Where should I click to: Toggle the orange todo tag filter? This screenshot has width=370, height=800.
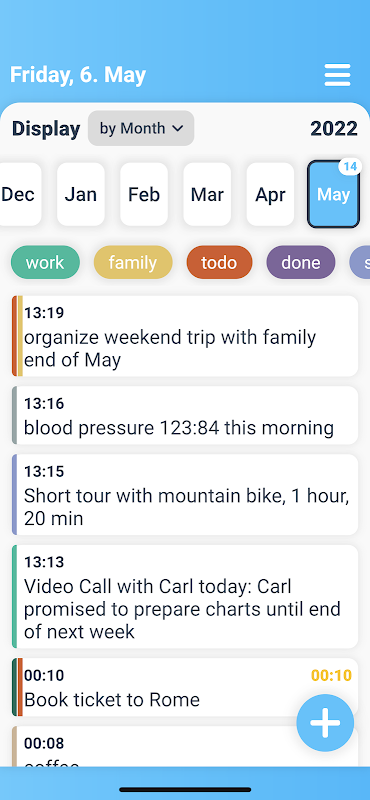219,262
